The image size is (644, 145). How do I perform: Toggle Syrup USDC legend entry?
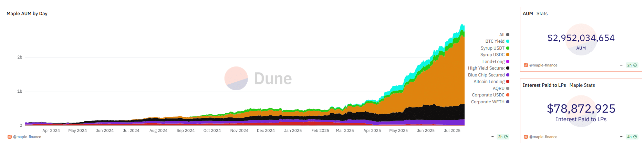coord(495,55)
